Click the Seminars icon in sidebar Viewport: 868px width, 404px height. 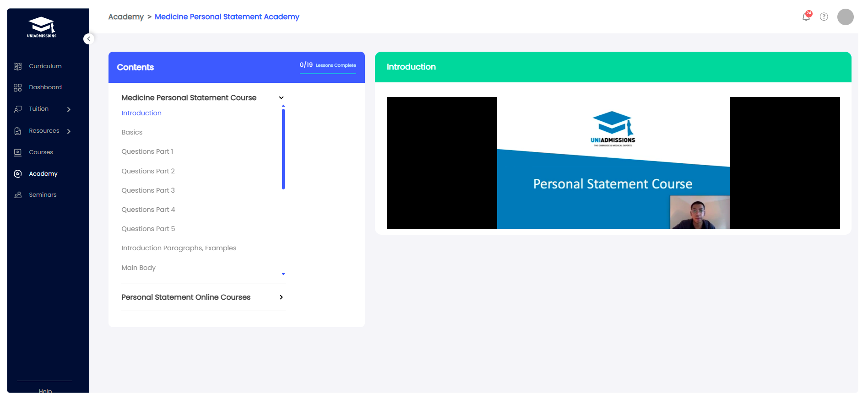(18, 195)
